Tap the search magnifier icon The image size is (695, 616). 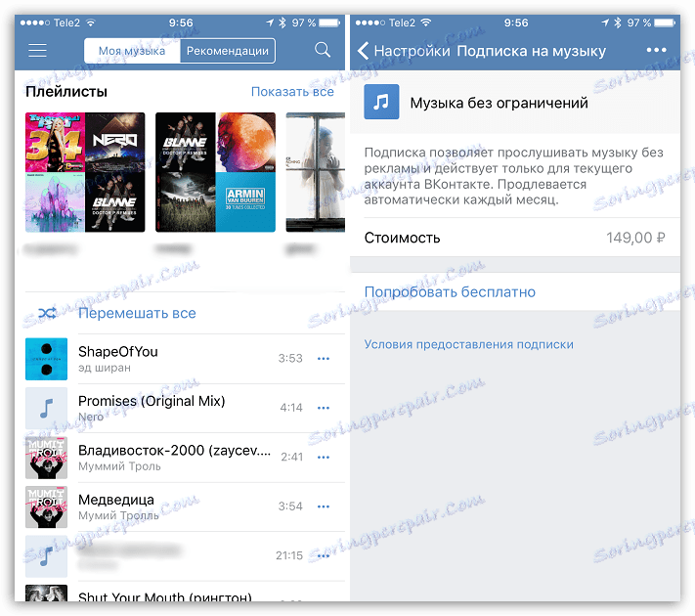(x=323, y=50)
